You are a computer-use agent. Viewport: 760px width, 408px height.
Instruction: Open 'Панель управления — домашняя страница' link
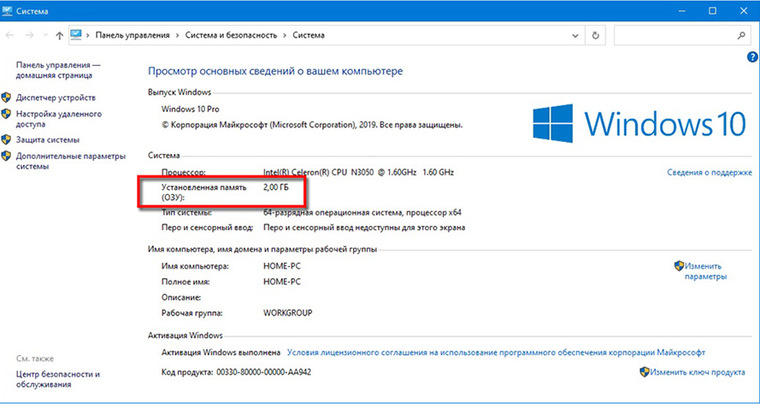tap(58, 70)
